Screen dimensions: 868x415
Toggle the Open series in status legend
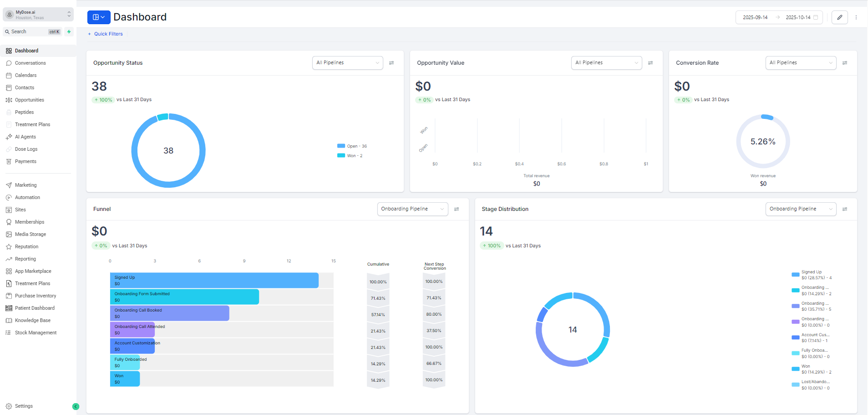[x=352, y=146]
